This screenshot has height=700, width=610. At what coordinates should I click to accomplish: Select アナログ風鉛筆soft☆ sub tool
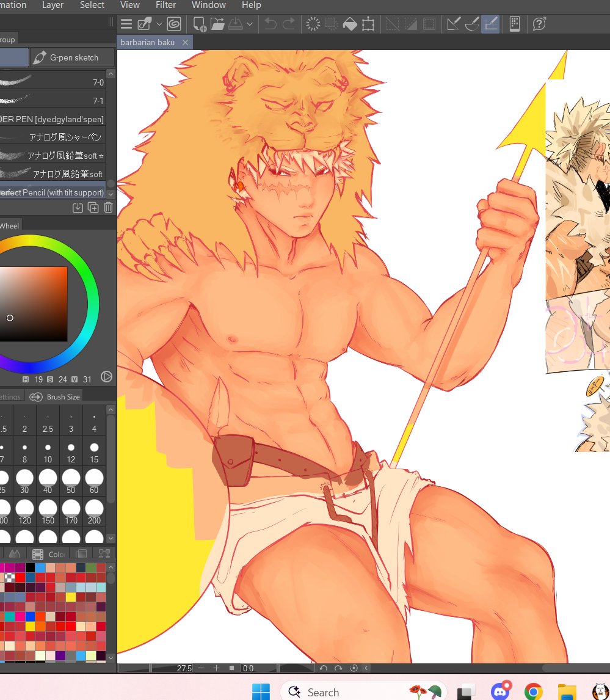click(53, 155)
